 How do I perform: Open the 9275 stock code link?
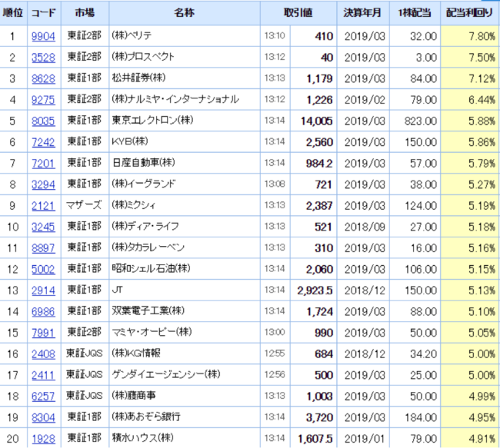coord(43,98)
